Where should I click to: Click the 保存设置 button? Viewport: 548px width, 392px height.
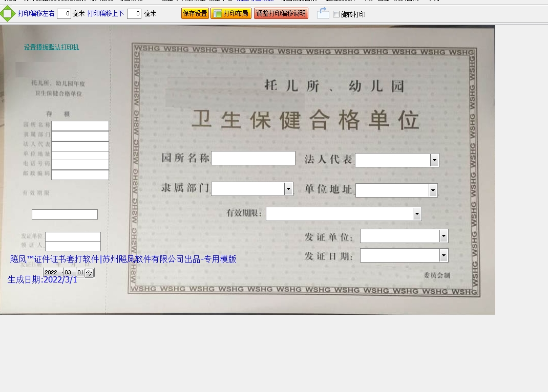195,13
